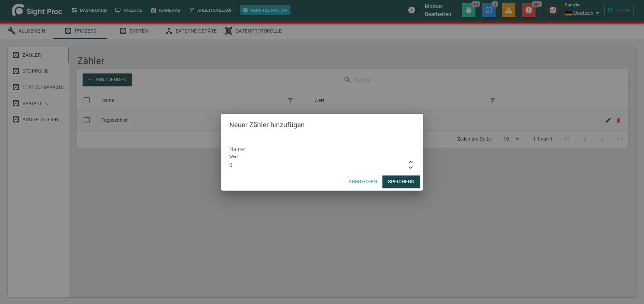Image resolution: width=644 pixels, height=304 pixels.
Task: Toggle the Modus Bearbeiten switch
Action: [x=414, y=10]
